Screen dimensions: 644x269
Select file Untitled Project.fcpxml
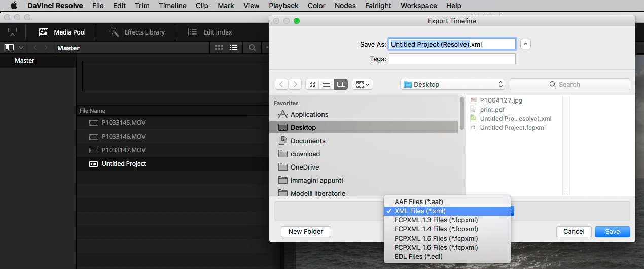pyautogui.click(x=514, y=127)
